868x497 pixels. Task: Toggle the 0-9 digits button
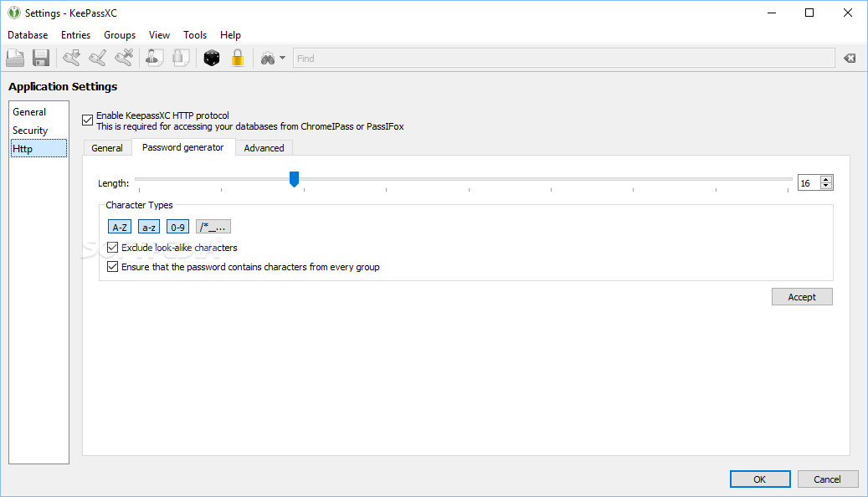[177, 227]
